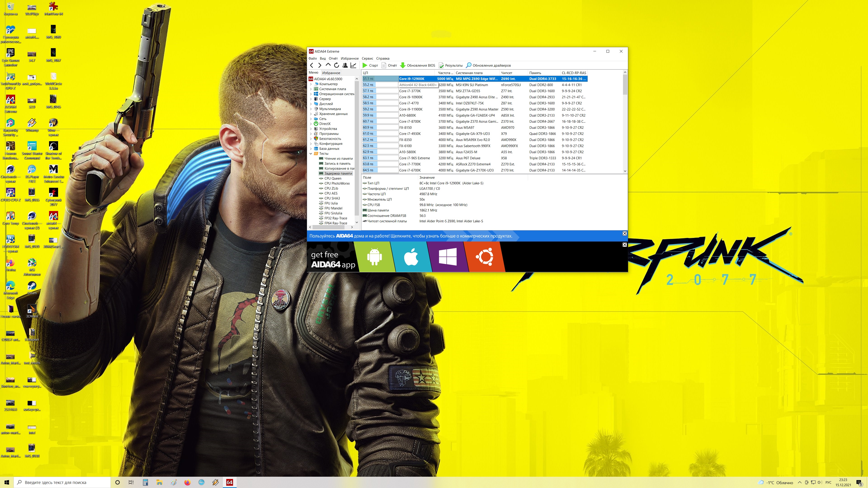Click the back navigation arrow
This screenshot has width=868, height=488.
[x=312, y=65]
